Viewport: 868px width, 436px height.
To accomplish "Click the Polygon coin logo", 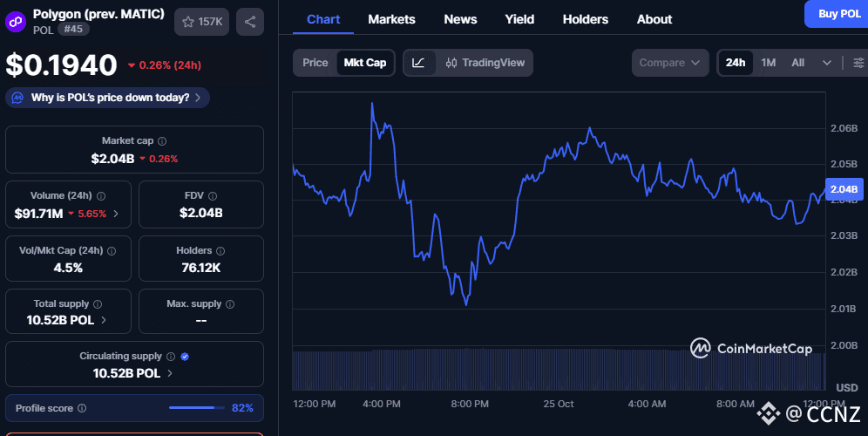I will [x=17, y=21].
